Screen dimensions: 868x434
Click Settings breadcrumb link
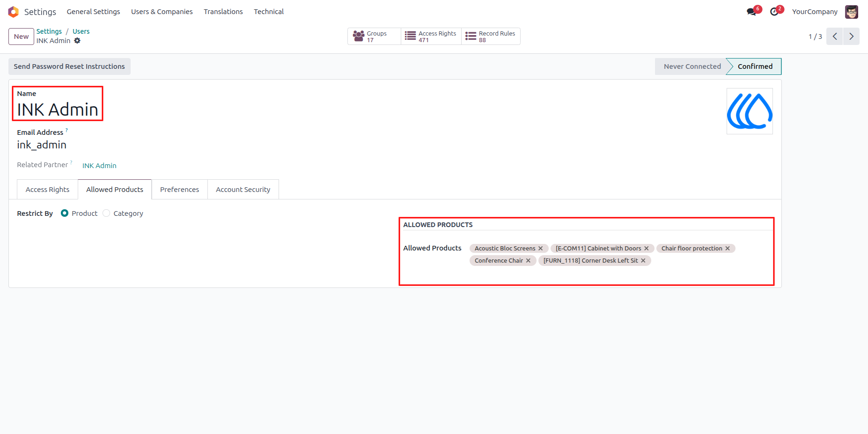point(49,31)
